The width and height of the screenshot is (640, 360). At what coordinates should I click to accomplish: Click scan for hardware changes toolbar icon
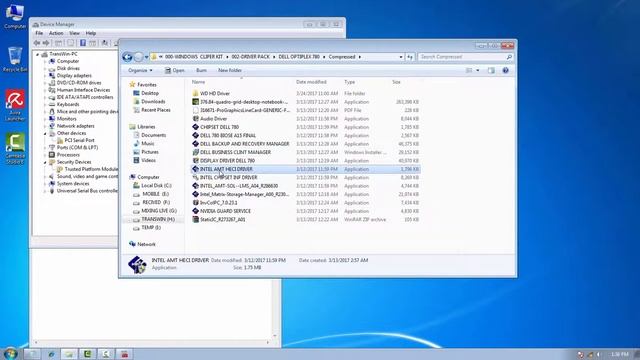point(105,43)
